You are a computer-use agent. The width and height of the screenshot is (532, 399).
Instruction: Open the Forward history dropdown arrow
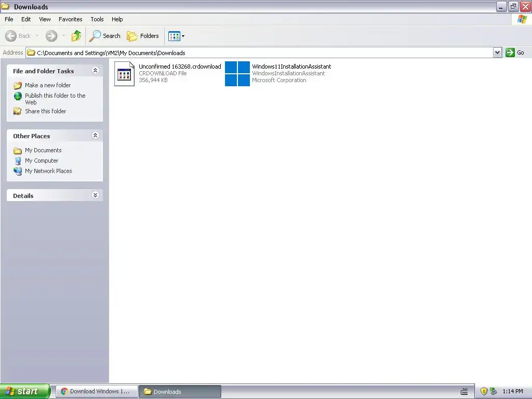[64, 36]
